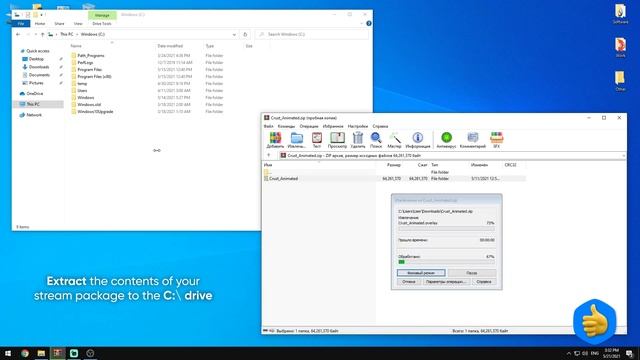Switch to the Share ribbon tab
640x360 pixels.
click(59, 24)
